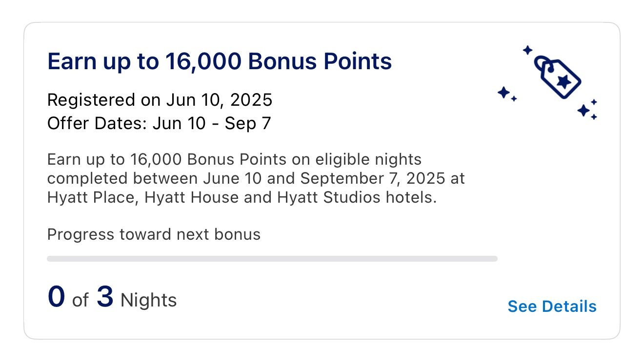Click the large '3' nights goal number
This screenshot has height=344, width=644.
[x=105, y=297]
